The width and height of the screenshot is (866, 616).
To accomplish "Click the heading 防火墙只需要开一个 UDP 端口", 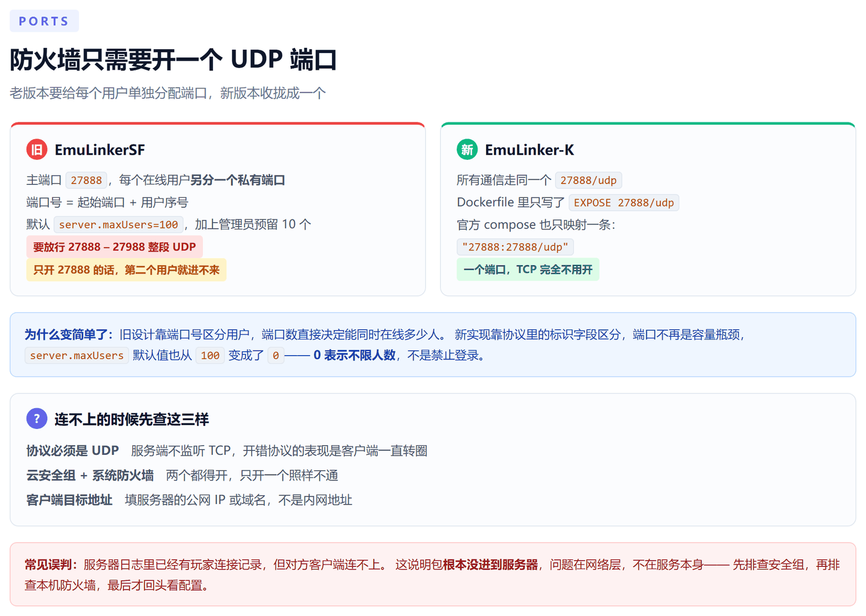I will [x=173, y=60].
